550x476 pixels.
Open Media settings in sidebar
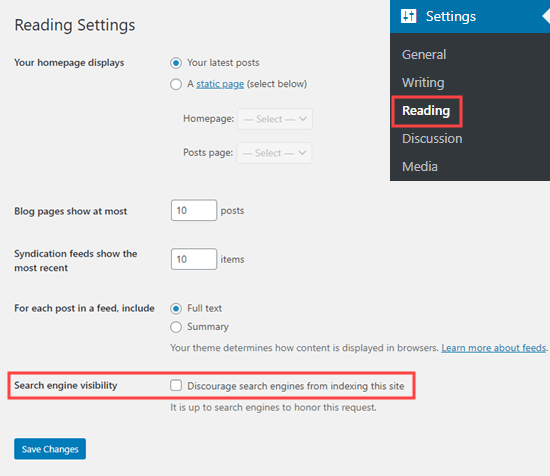(420, 167)
